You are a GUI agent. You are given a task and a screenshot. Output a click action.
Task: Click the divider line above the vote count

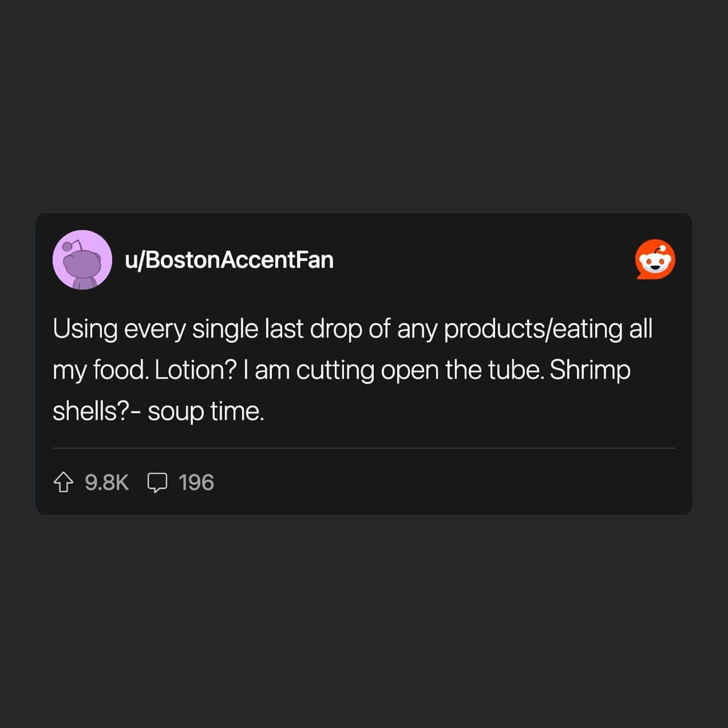364,448
